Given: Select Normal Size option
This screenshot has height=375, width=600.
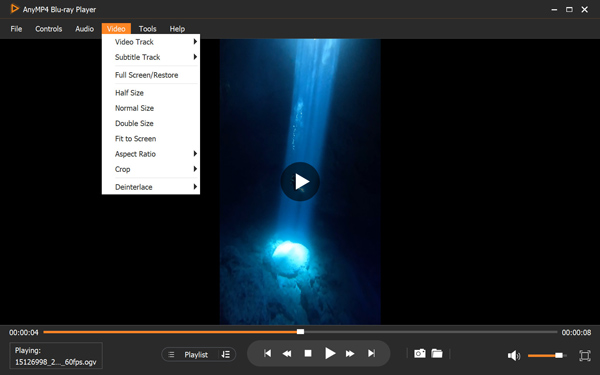Looking at the screenshot, I should (x=151, y=108).
